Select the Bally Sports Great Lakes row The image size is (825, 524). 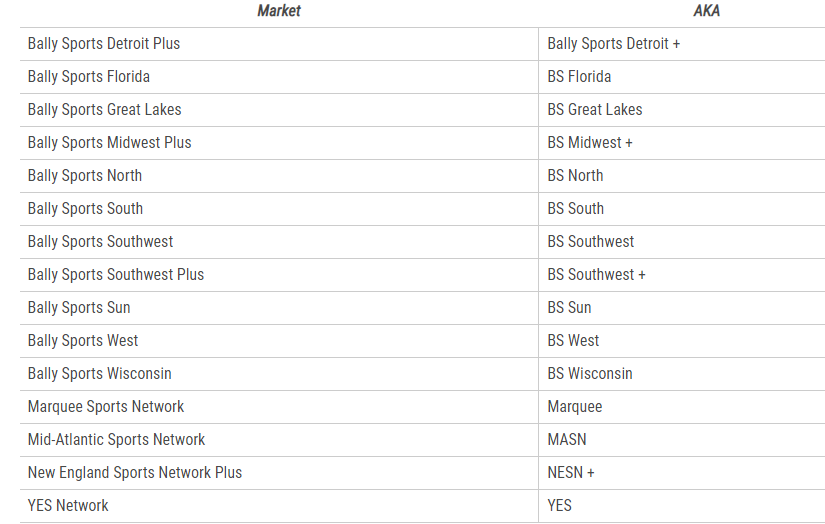point(105,110)
